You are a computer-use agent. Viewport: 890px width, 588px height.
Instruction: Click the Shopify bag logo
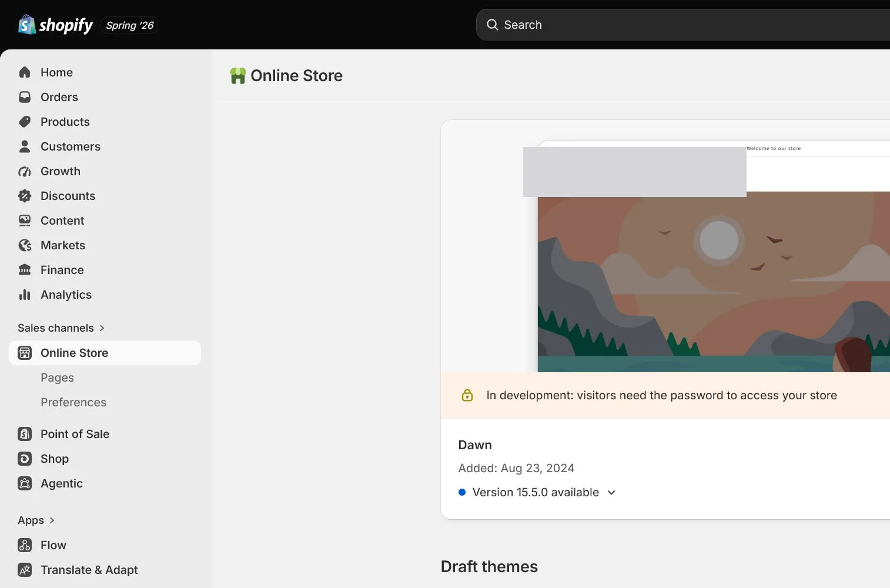pos(27,25)
